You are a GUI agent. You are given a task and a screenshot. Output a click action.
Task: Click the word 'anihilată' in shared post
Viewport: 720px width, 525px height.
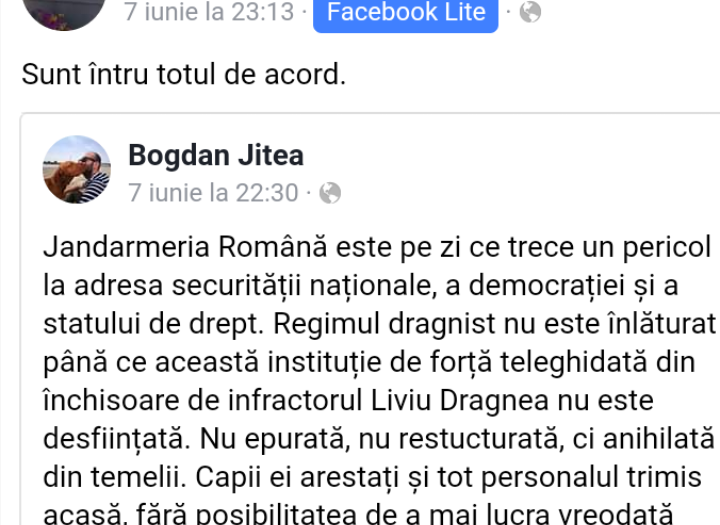tap(658, 439)
